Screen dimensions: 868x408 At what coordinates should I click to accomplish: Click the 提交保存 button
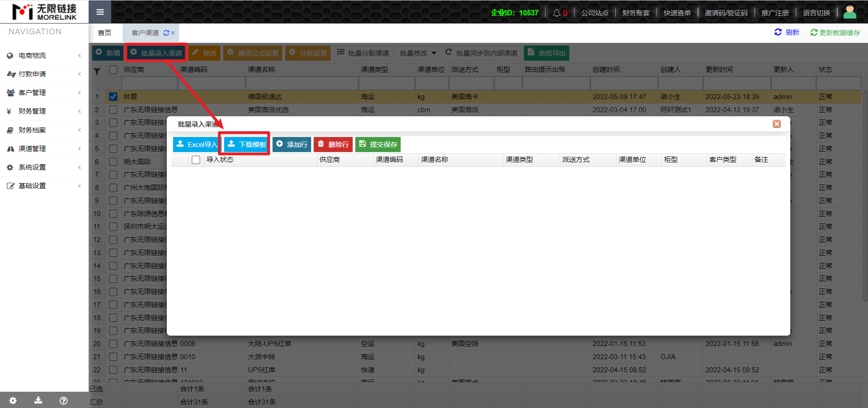click(378, 144)
